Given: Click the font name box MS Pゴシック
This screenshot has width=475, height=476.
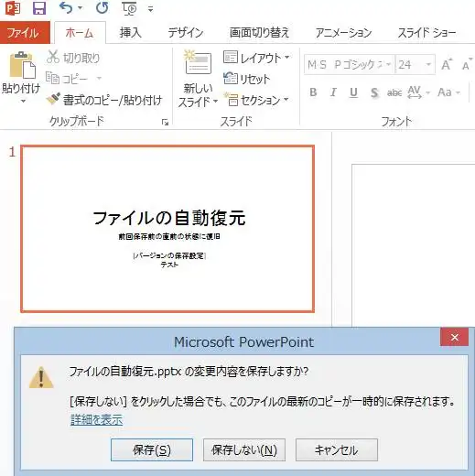Looking at the screenshot, I should [x=350, y=64].
